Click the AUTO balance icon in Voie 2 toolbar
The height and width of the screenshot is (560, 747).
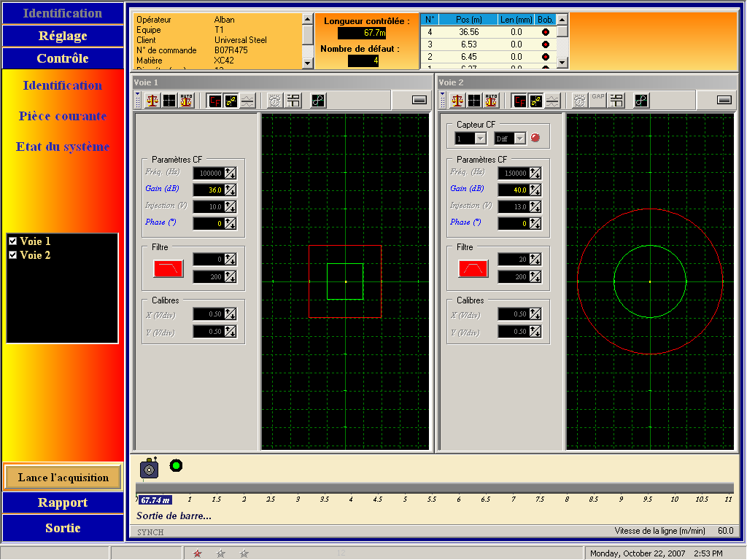point(491,101)
